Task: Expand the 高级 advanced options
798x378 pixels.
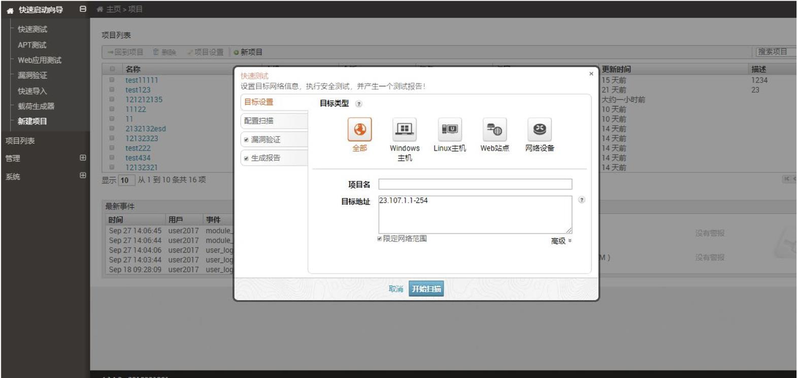Action: tap(561, 241)
